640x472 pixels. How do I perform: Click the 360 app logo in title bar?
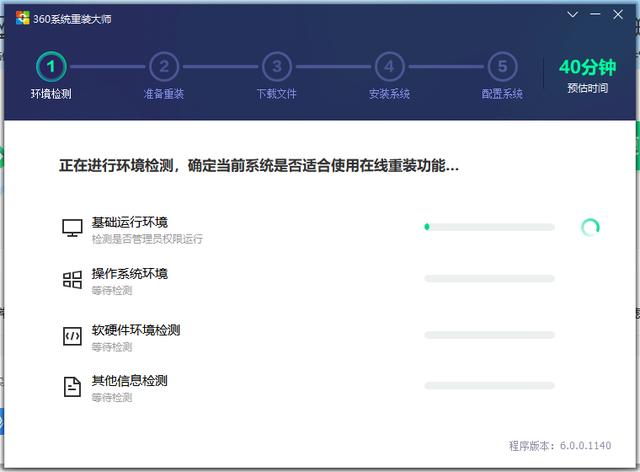point(22,16)
